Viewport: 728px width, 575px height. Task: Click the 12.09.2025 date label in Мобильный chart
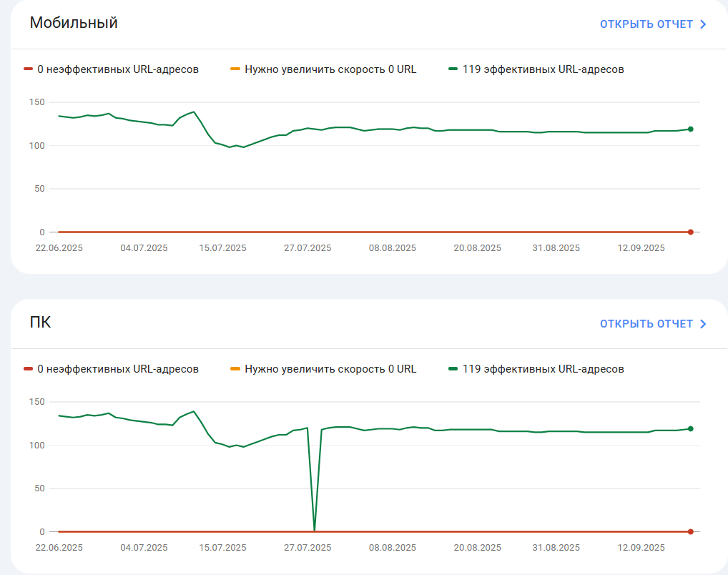(x=641, y=248)
